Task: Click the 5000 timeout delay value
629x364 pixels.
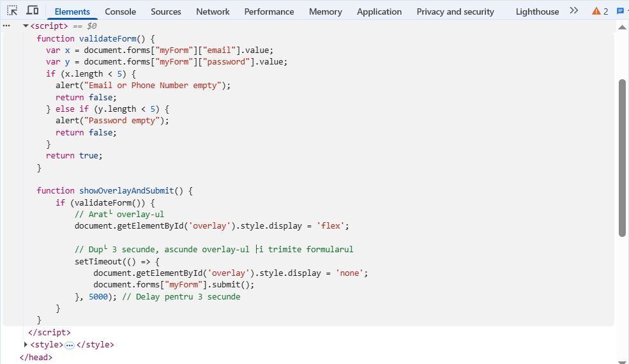Action: 98,296
